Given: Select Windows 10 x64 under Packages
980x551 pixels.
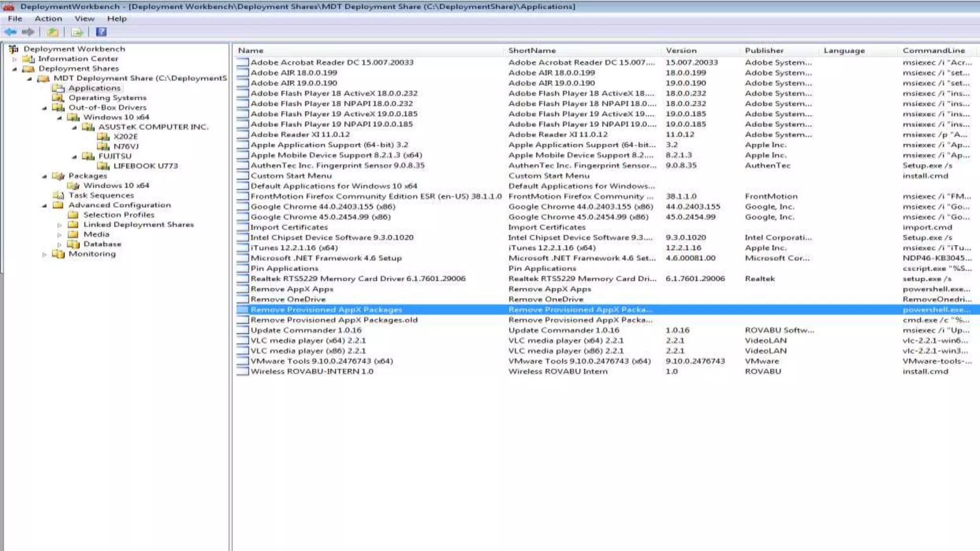Looking at the screenshot, I should [116, 186].
